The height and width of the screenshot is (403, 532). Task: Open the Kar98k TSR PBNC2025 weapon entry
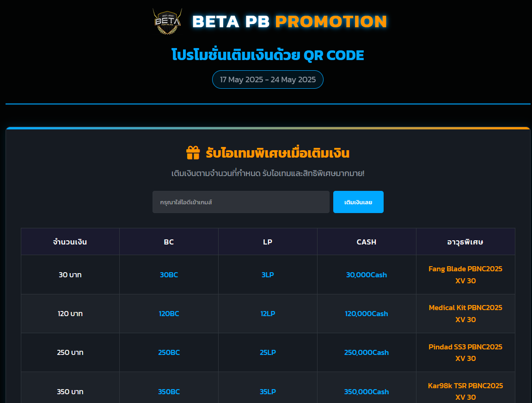coord(465,391)
